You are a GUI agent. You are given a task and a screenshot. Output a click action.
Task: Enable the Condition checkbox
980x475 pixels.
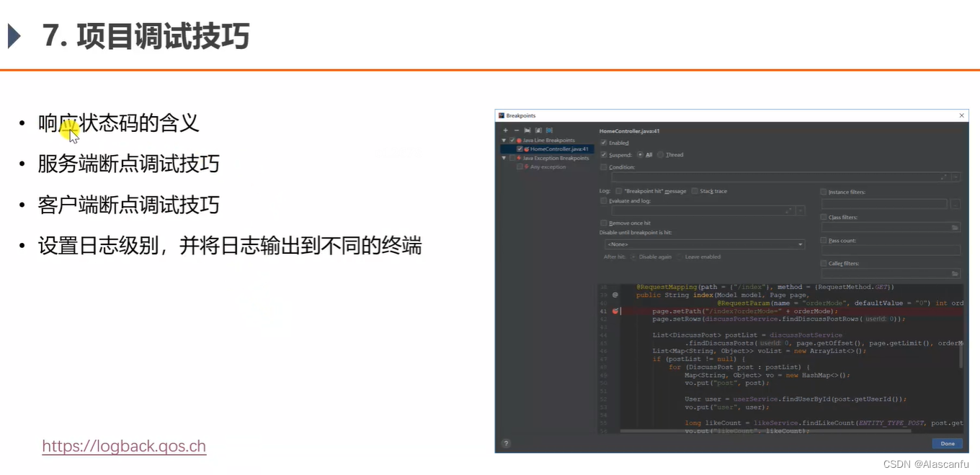pos(603,167)
